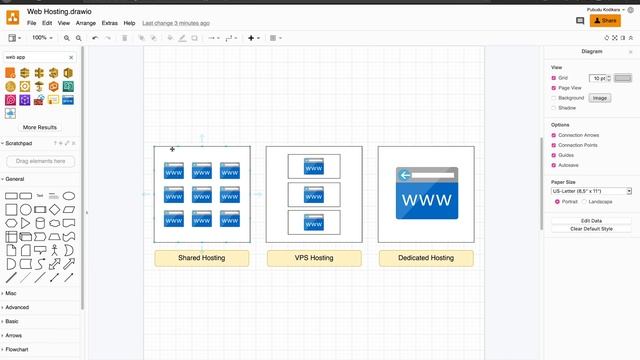
Task: Enable the Background checkbox
Action: [553, 98]
